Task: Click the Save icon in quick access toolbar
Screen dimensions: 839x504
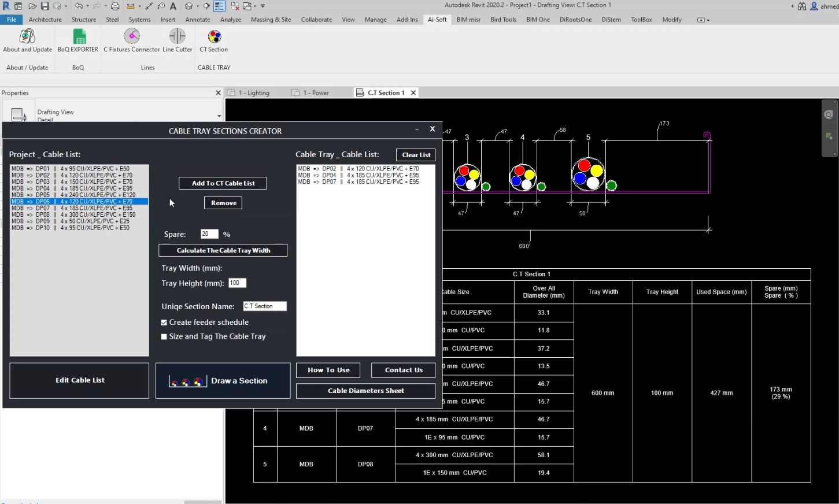Action: pyautogui.click(x=45, y=6)
